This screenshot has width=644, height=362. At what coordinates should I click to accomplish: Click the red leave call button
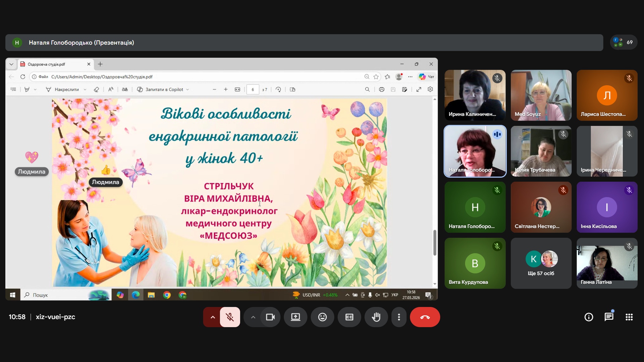(425, 317)
